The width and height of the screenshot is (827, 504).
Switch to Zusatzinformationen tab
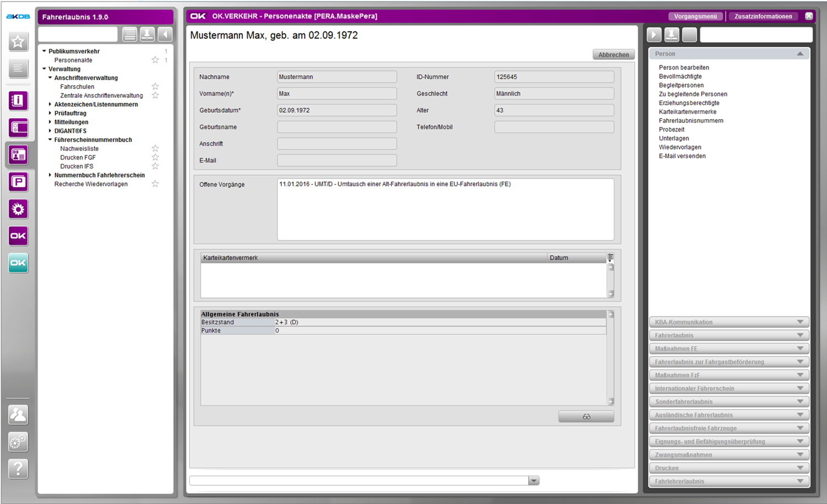pyautogui.click(x=763, y=16)
